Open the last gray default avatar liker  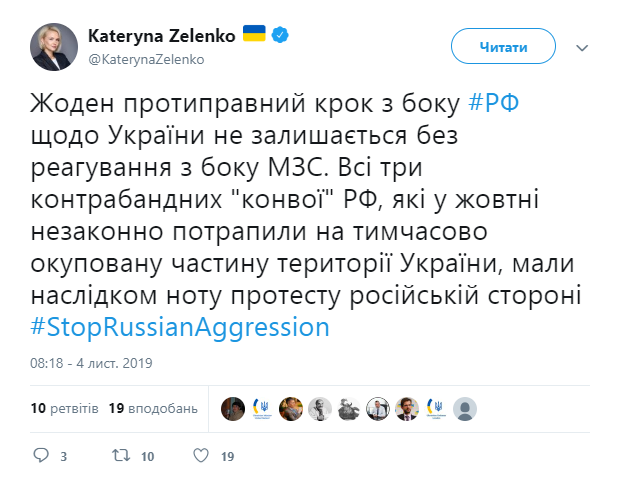pyautogui.click(x=464, y=408)
